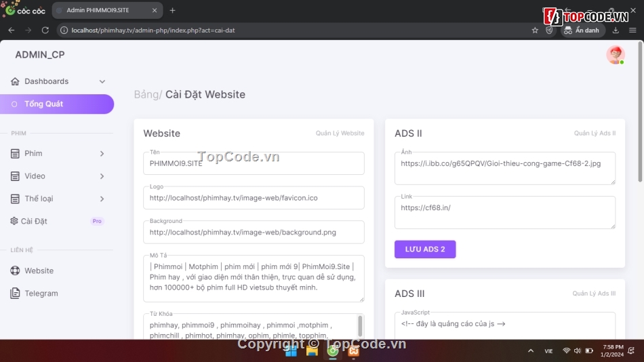The image size is (644, 362).
Task: Open the browser downloads icon
Action: tap(616, 31)
